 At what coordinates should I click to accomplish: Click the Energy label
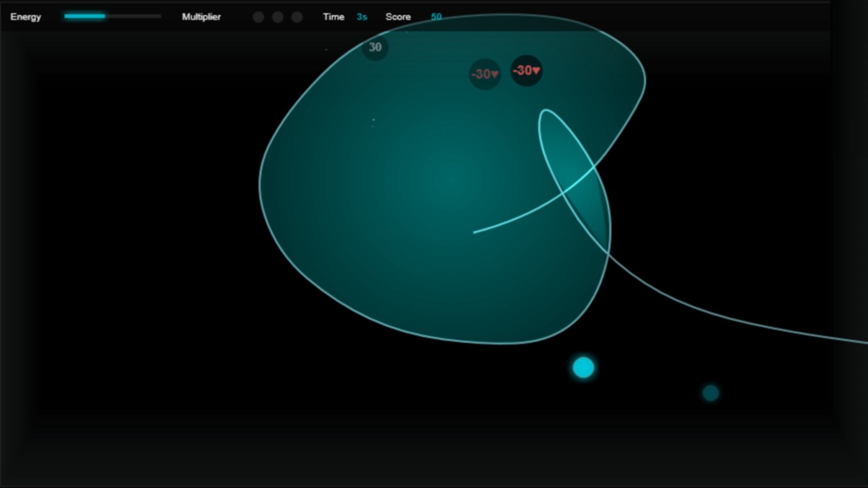pyautogui.click(x=25, y=17)
